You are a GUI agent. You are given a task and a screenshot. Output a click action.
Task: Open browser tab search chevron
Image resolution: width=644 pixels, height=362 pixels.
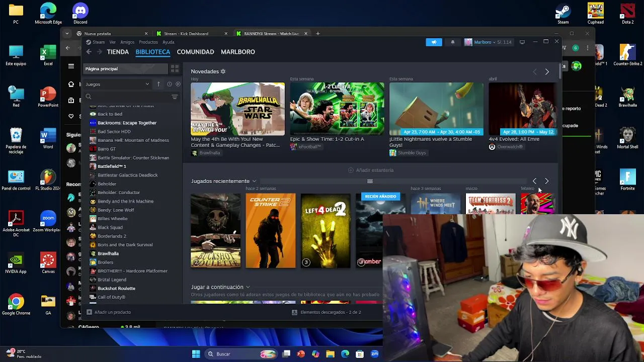click(67, 34)
